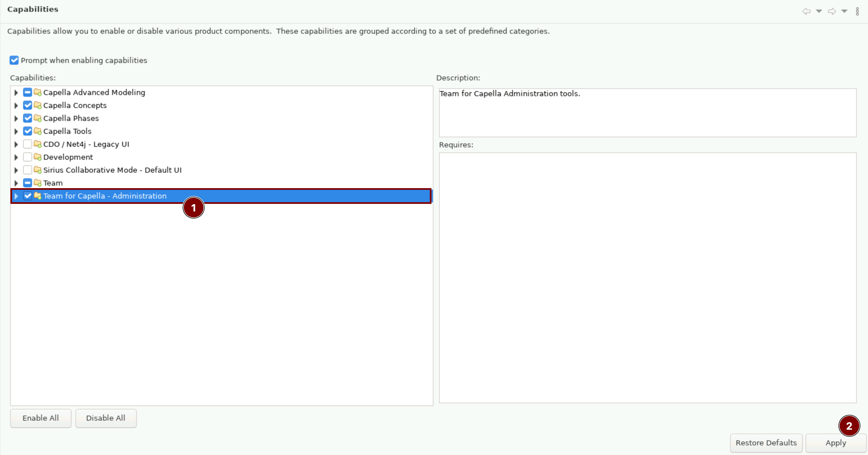The width and height of the screenshot is (868, 455).
Task: Select the Capella Phases label
Action: (71, 118)
